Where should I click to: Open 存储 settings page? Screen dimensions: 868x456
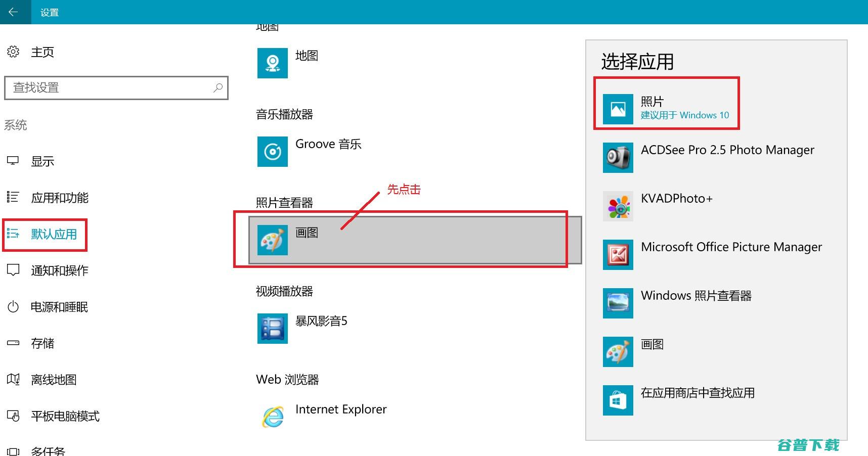[x=42, y=343]
